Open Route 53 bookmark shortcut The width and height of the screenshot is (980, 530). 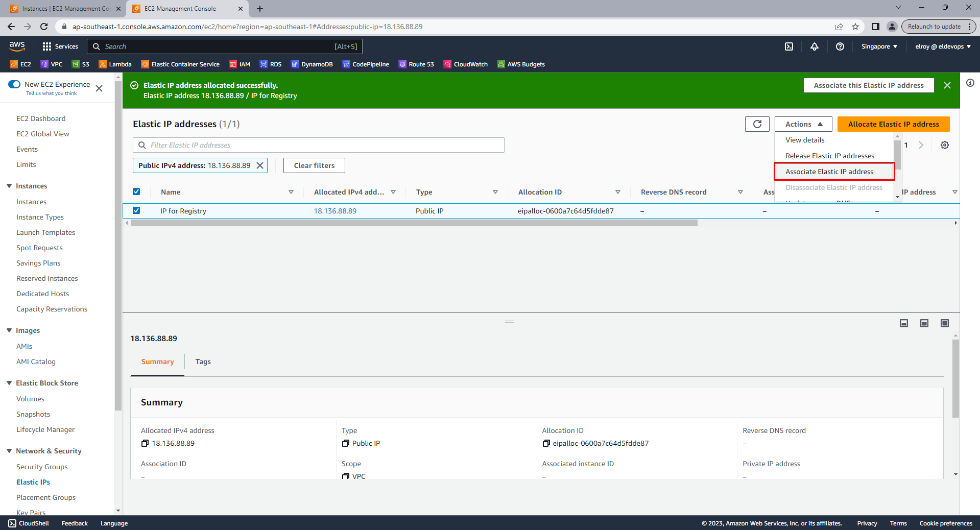coord(416,64)
